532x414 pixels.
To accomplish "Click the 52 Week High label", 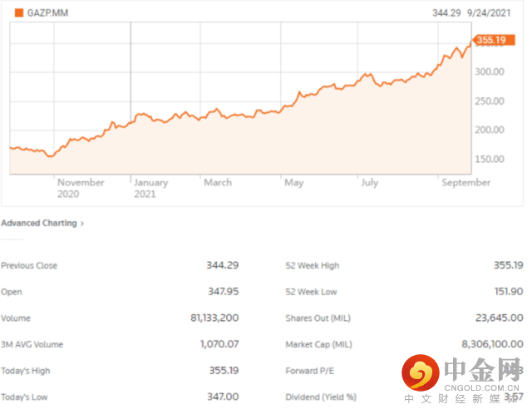I will pos(312,265).
